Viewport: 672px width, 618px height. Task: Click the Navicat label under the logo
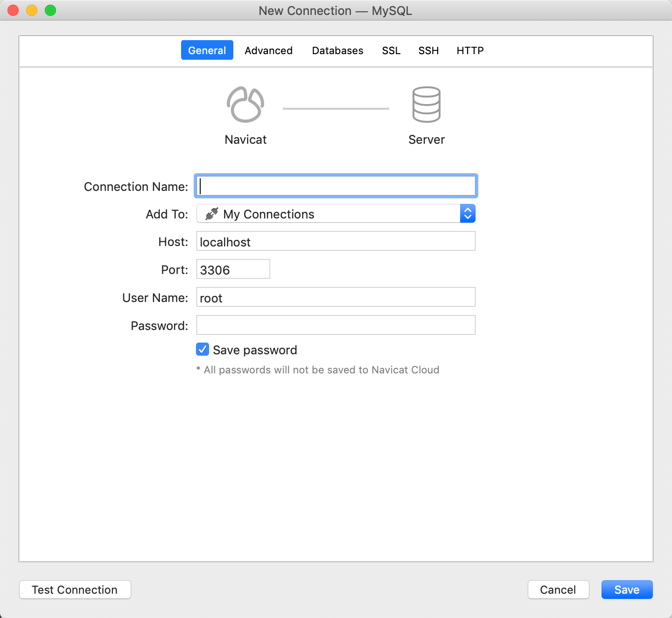pos(246,140)
